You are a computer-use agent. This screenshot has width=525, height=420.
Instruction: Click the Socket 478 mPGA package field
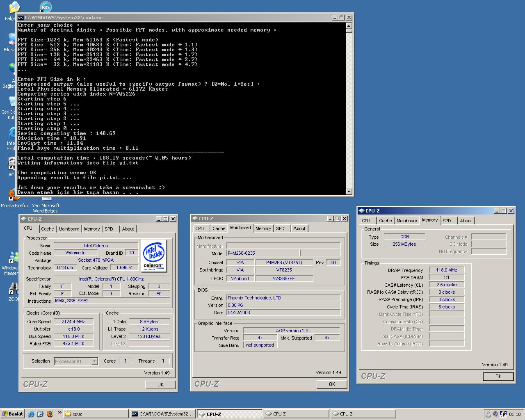96,260
